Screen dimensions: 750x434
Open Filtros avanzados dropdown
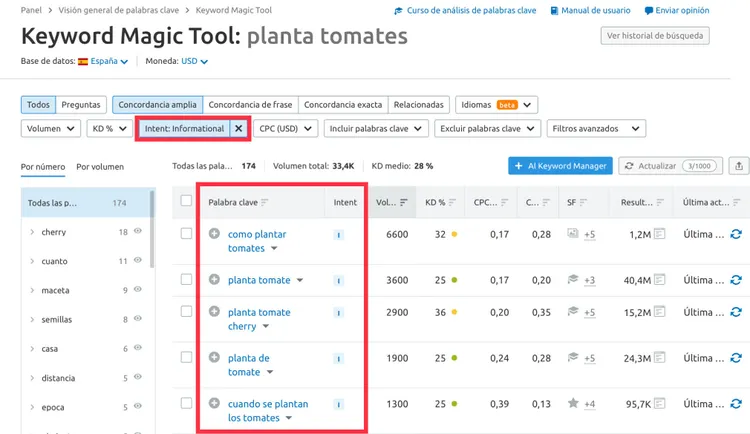(596, 128)
